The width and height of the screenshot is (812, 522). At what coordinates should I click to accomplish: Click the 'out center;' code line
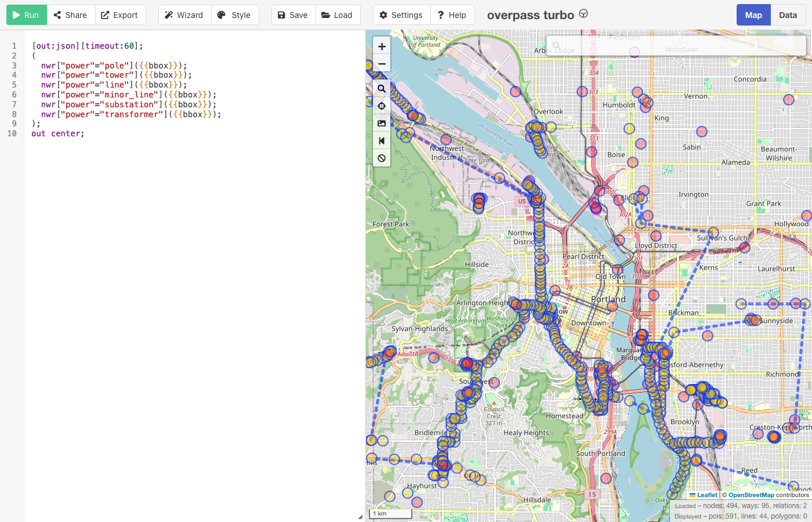pyautogui.click(x=58, y=133)
